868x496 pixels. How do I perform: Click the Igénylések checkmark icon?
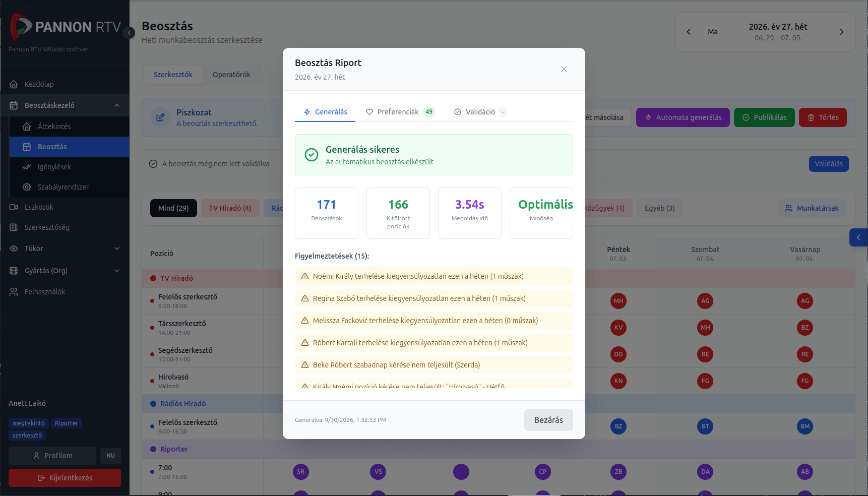point(27,167)
